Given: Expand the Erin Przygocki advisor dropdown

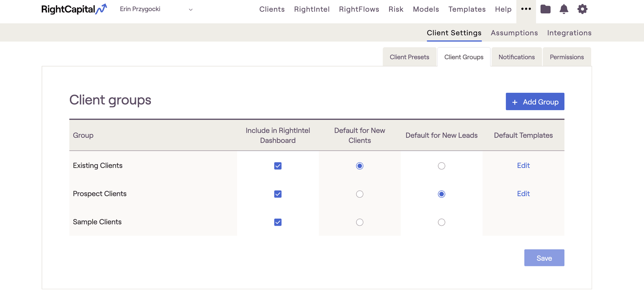Looking at the screenshot, I should coord(156,9).
